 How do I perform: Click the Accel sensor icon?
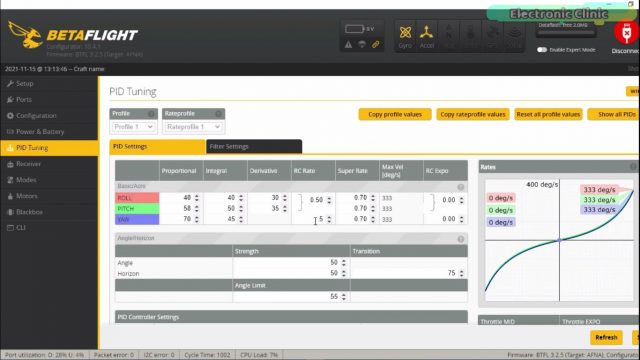(x=427, y=33)
